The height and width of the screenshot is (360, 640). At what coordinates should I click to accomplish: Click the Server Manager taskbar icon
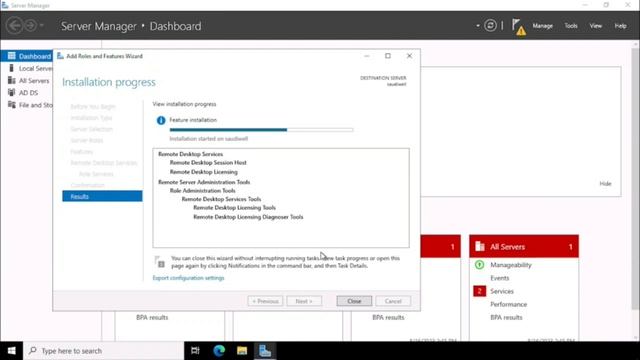265,351
